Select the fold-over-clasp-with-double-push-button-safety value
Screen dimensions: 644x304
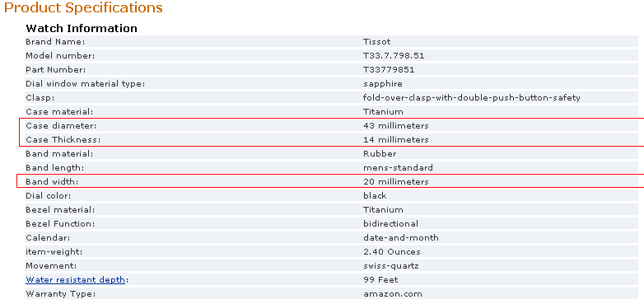pyautogui.click(x=472, y=98)
